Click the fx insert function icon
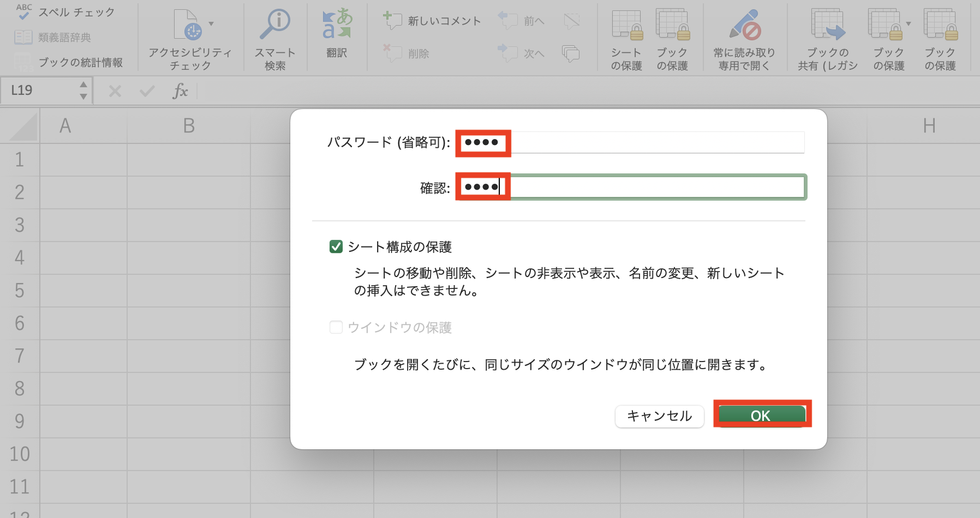The height and width of the screenshot is (518, 980). tap(181, 91)
